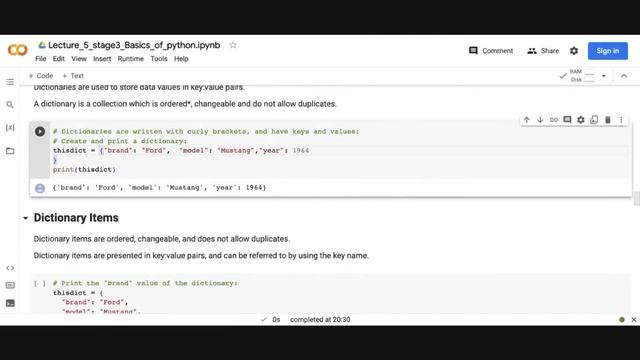Open more cell actions three-dot menu
This screenshot has width=640, height=360.
[x=621, y=120]
